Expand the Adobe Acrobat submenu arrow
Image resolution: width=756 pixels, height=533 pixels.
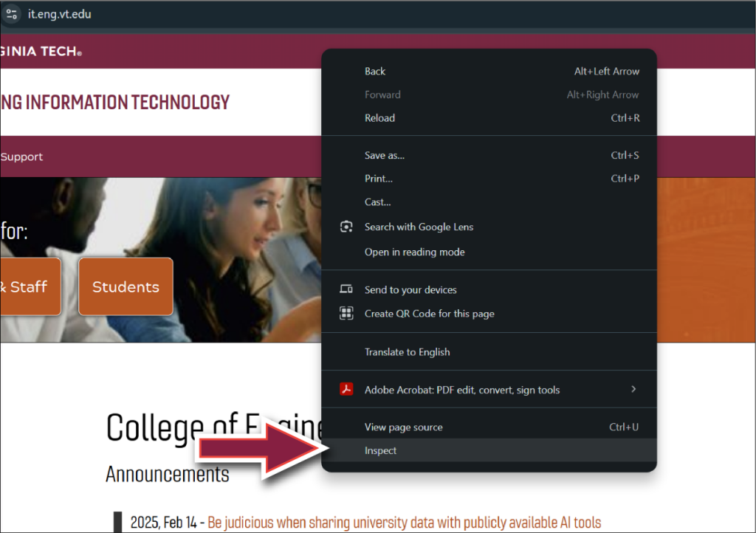pos(633,389)
